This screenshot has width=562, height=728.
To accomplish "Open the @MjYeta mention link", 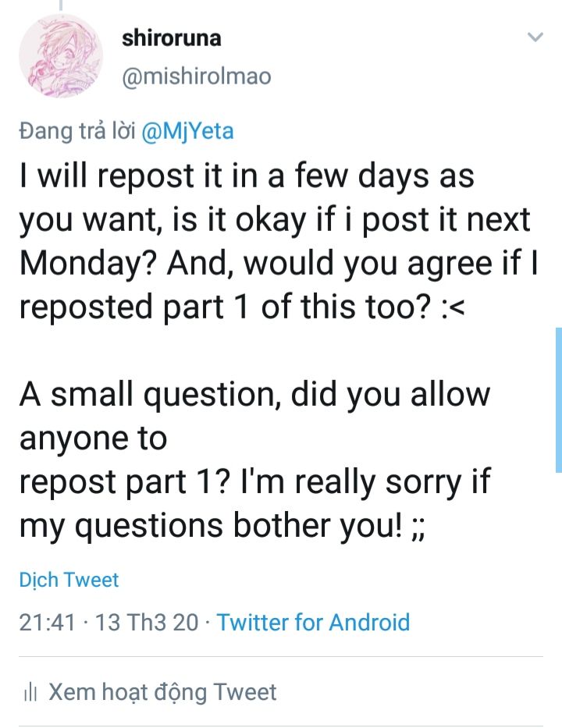I will pos(187,131).
